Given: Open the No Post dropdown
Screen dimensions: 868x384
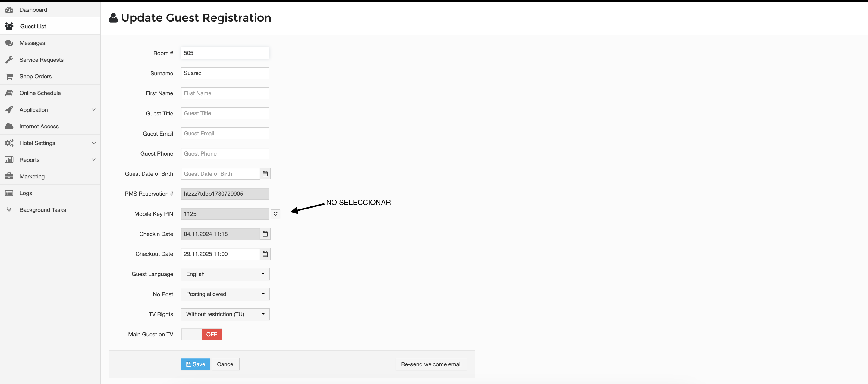Looking at the screenshot, I should pos(225,294).
